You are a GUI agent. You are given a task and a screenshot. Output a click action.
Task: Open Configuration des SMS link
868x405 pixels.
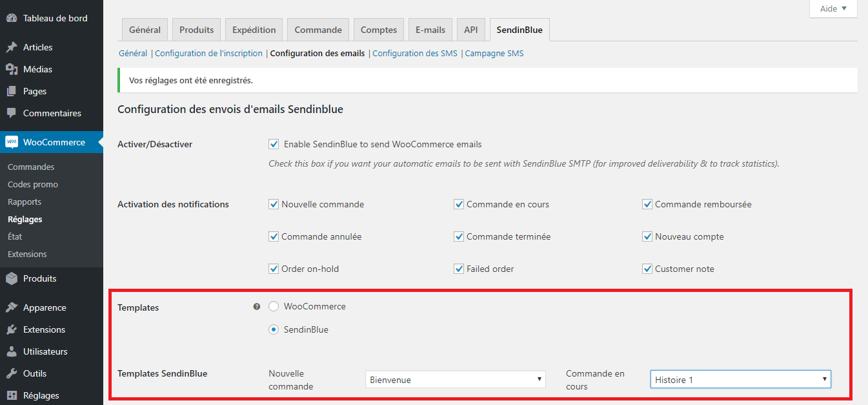415,54
